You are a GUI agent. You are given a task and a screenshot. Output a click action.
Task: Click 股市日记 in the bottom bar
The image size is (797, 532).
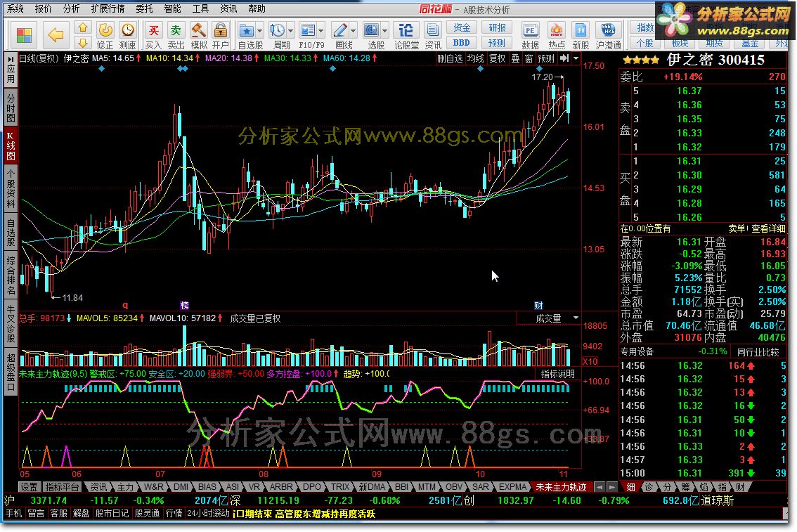[111, 513]
